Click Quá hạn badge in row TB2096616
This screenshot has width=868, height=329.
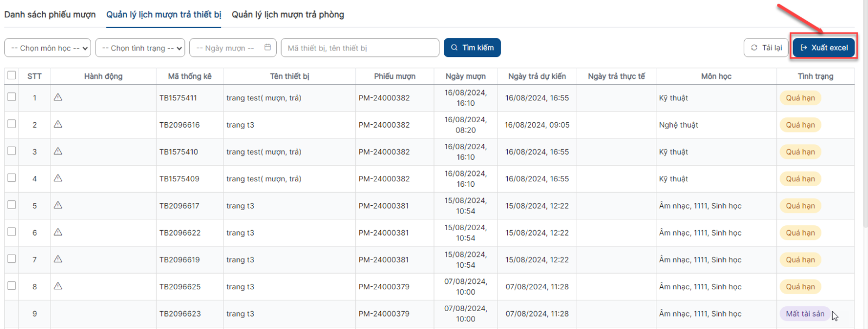(x=800, y=125)
